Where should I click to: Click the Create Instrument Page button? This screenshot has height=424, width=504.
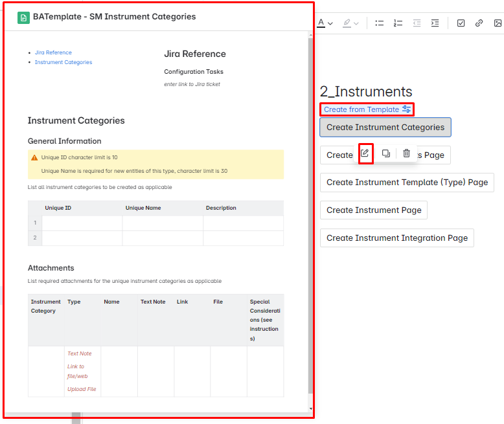click(374, 210)
